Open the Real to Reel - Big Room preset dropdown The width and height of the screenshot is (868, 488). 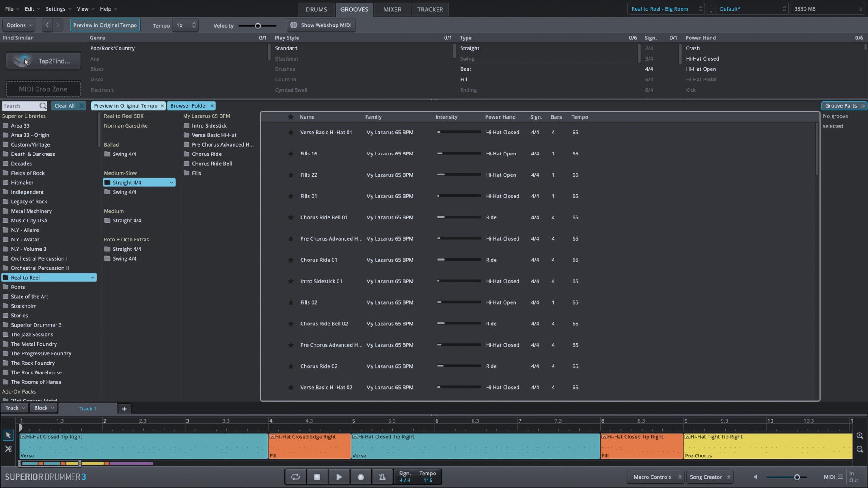coord(666,9)
